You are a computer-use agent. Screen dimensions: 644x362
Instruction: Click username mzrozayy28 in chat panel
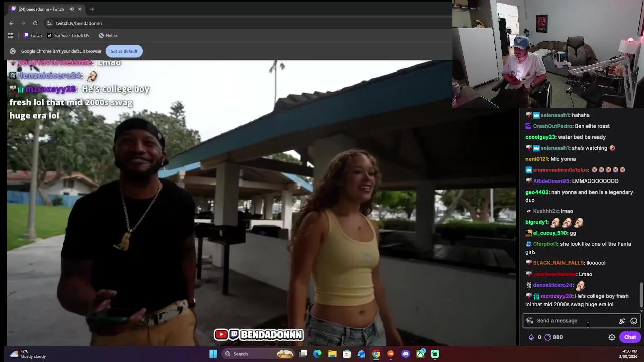(x=556, y=296)
